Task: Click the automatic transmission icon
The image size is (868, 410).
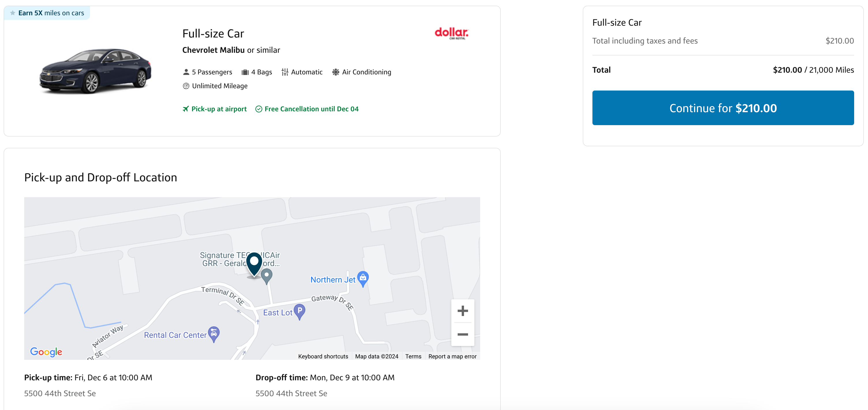Action: pyautogui.click(x=285, y=72)
